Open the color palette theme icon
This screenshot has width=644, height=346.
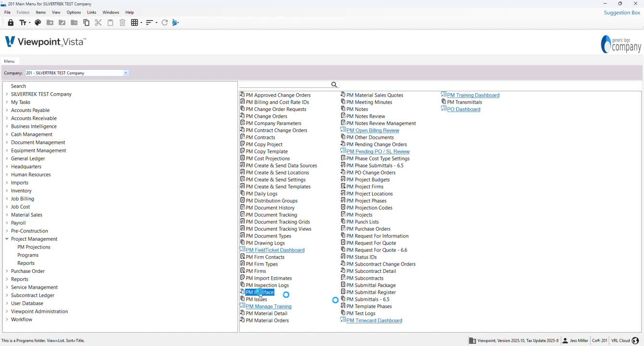pyautogui.click(x=38, y=23)
